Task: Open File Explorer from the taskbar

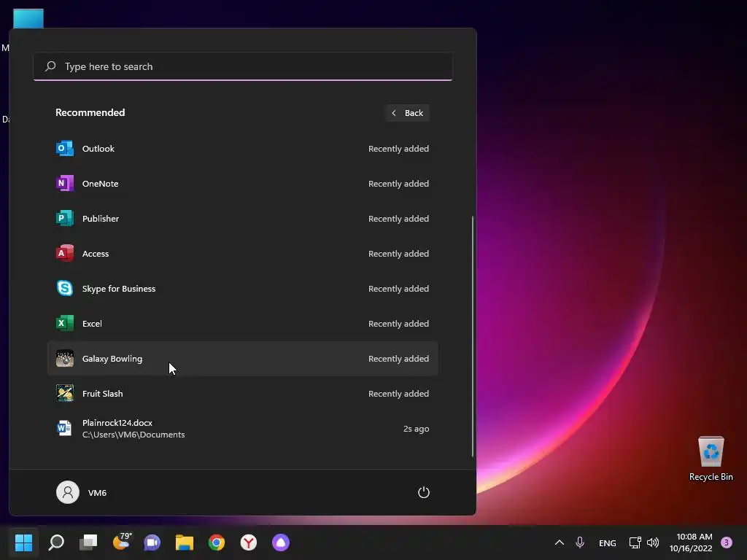Action: pyautogui.click(x=185, y=542)
